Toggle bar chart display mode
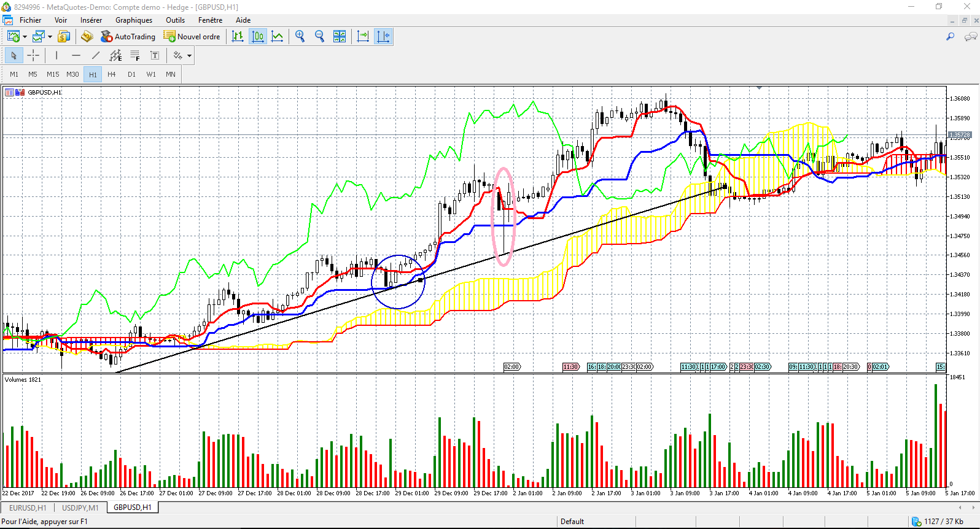Screen dimensions: 980x529 pyautogui.click(x=238, y=37)
